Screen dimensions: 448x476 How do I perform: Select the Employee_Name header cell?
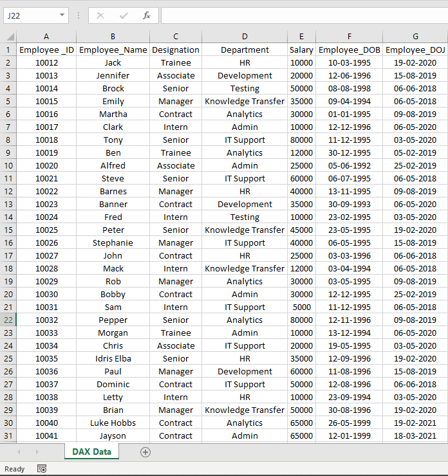tap(113, 50)
